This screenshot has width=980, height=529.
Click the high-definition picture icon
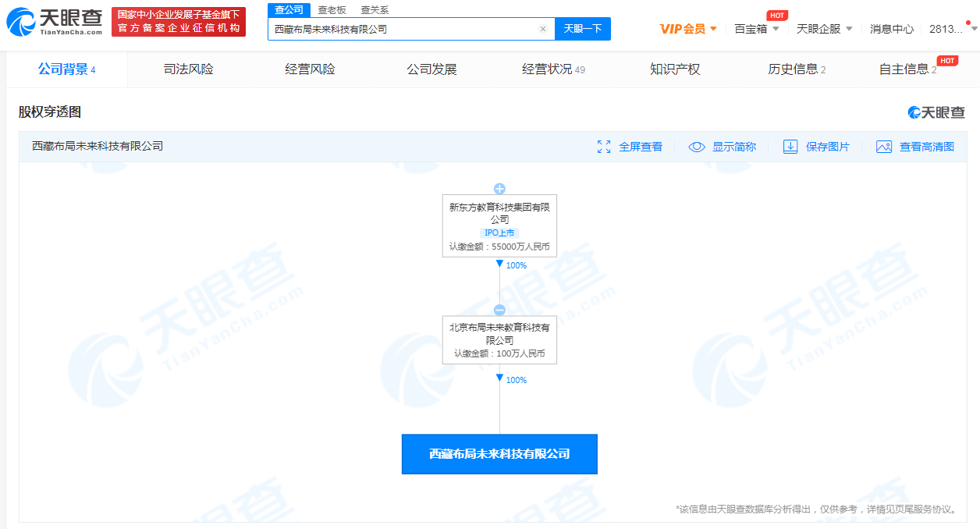(x=884, y=147)
